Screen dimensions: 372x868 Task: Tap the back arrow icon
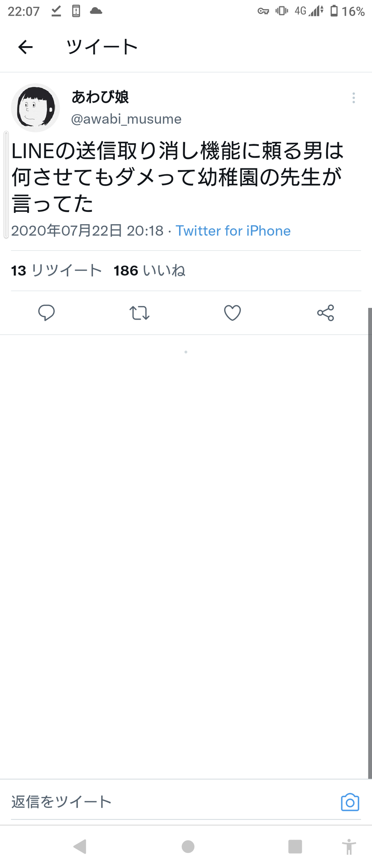pos(25,47)
